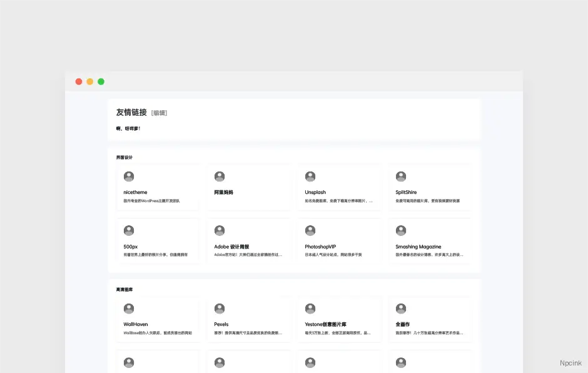This screenshot has height=373, width=588.
Task: Click the Yestone创意图片库 avatar icon
Action: coord(310,309)
